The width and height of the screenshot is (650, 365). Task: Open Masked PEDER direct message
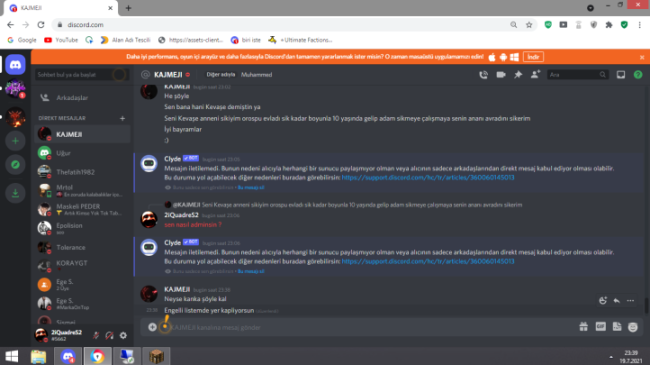(x=82, y=209)
